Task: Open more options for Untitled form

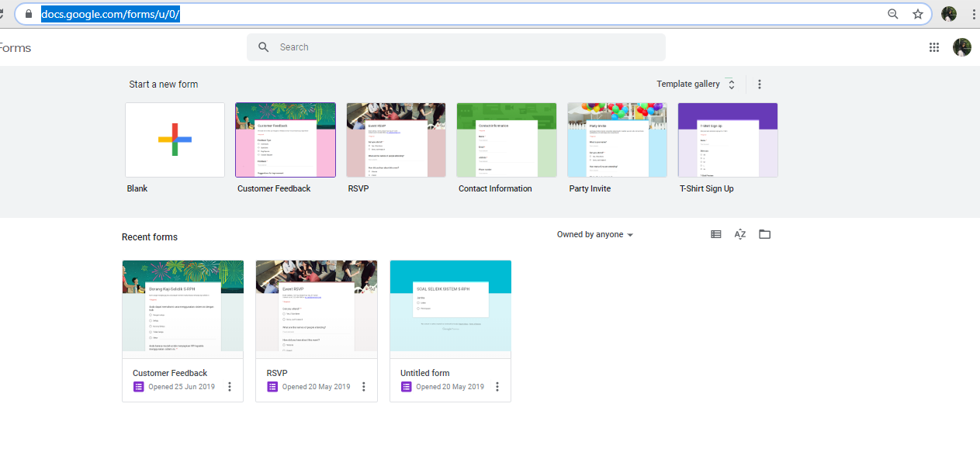Action: (497, 387)
